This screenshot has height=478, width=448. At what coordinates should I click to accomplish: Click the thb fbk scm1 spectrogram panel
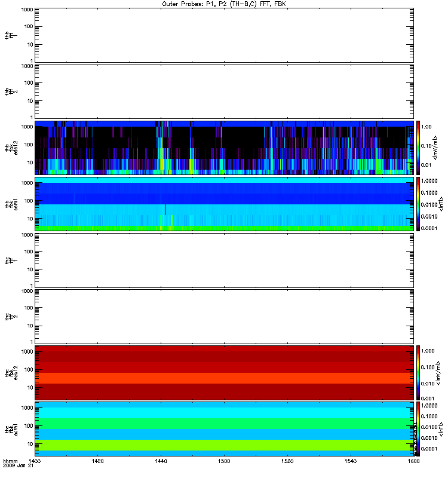[x=224, y=204]
